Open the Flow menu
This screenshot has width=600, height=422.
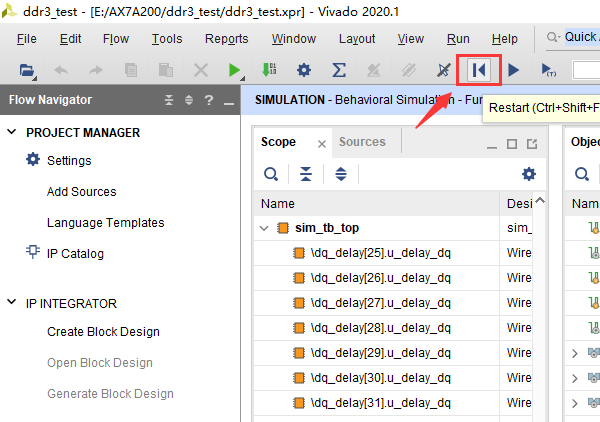pyautogui.click(x=116, y=39)
